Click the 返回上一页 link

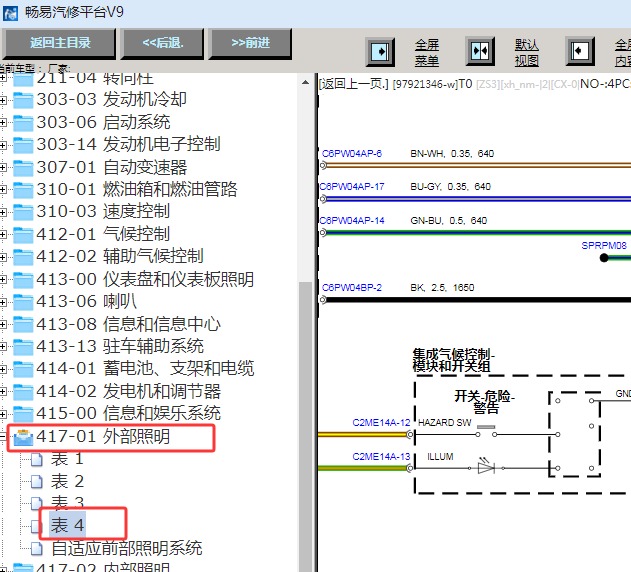pos(354,84)
